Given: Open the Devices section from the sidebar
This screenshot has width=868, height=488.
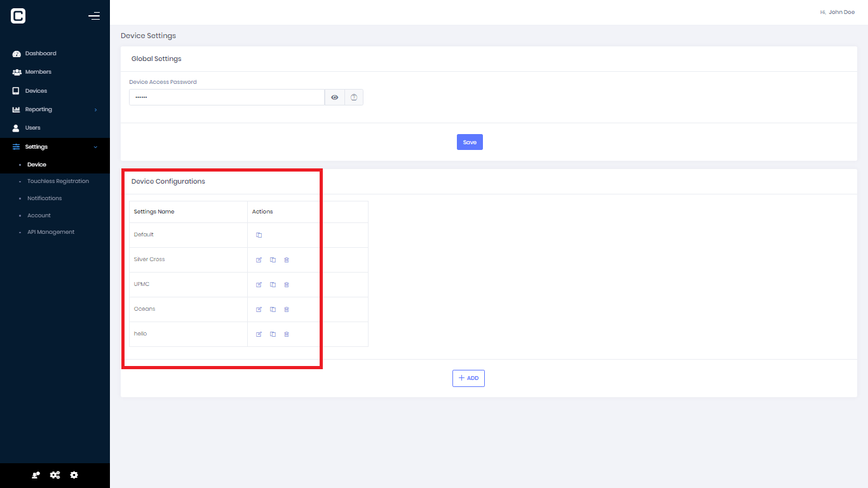Looking at the screenshot, I should point(37,90).
